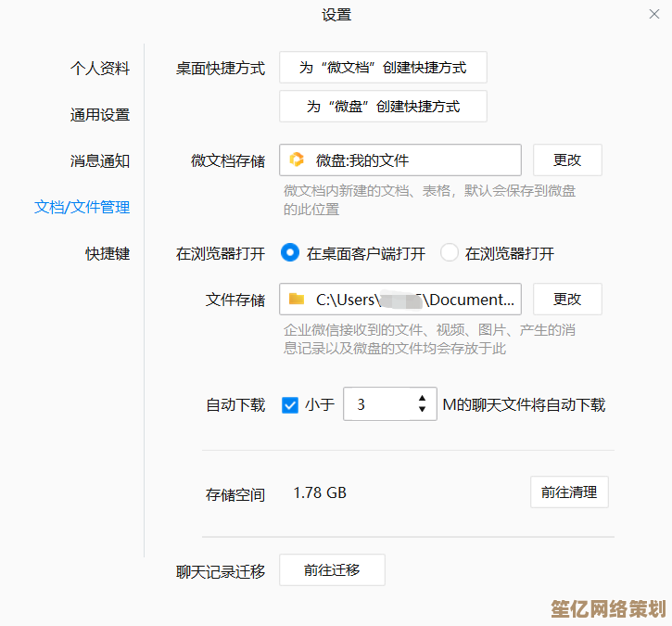This screenshot has height=626, width=672.
Task: Open the 个人资料 settings section
Action: pyautogui.click(x=100, y=69)
